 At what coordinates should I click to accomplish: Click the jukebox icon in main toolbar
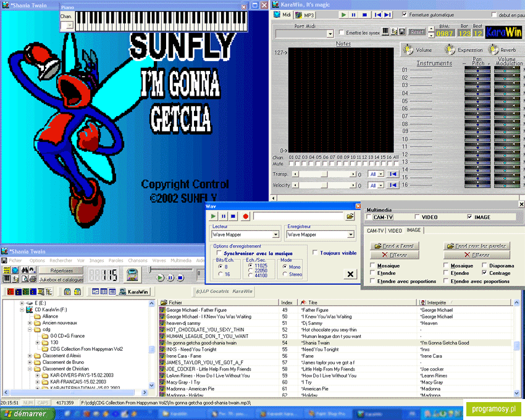pyautogui.click(x=132, y=275)
